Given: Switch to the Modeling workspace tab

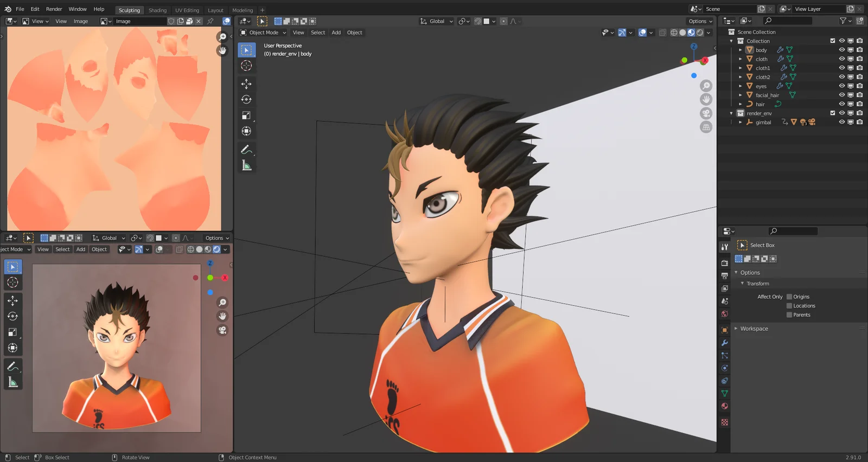Looking at the screenshot, I should pyautogui.click(x=242, y=10).
